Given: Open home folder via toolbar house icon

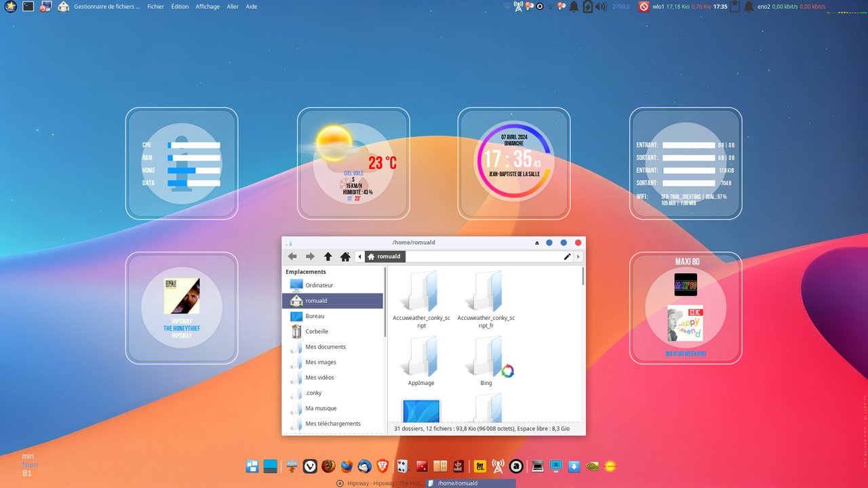Looking at the screenshot, I should (x=345, y=257).
